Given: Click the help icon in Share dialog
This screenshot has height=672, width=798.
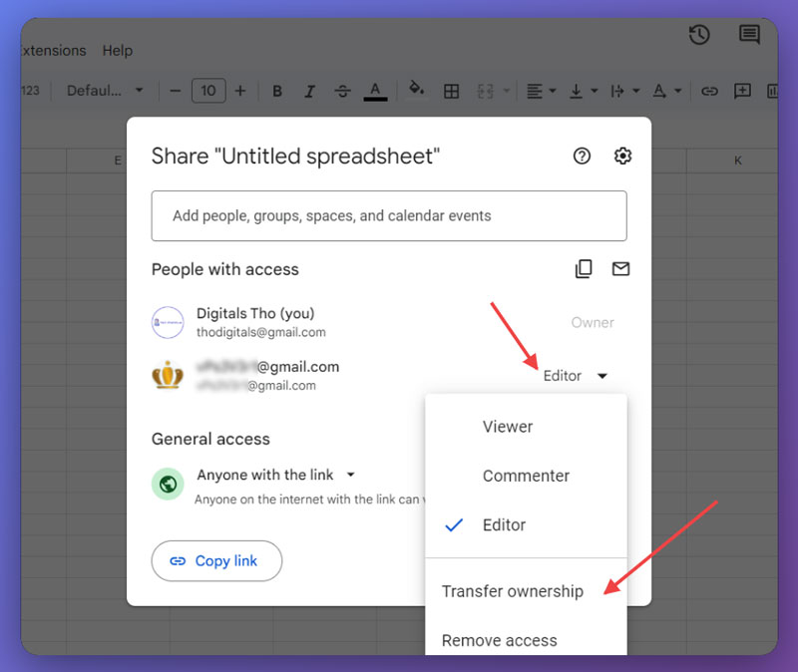Looking at the screenshot, I should [x=582, y=156].
